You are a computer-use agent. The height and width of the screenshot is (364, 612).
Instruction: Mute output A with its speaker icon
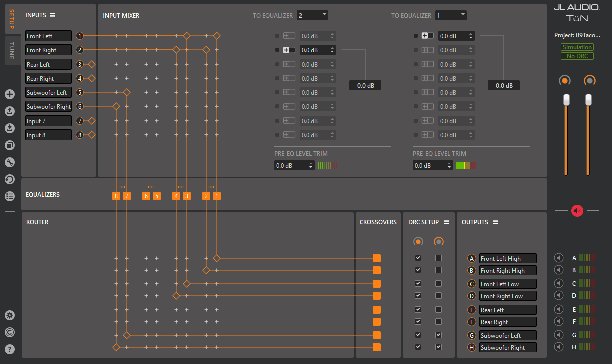[x=559, y=258]
